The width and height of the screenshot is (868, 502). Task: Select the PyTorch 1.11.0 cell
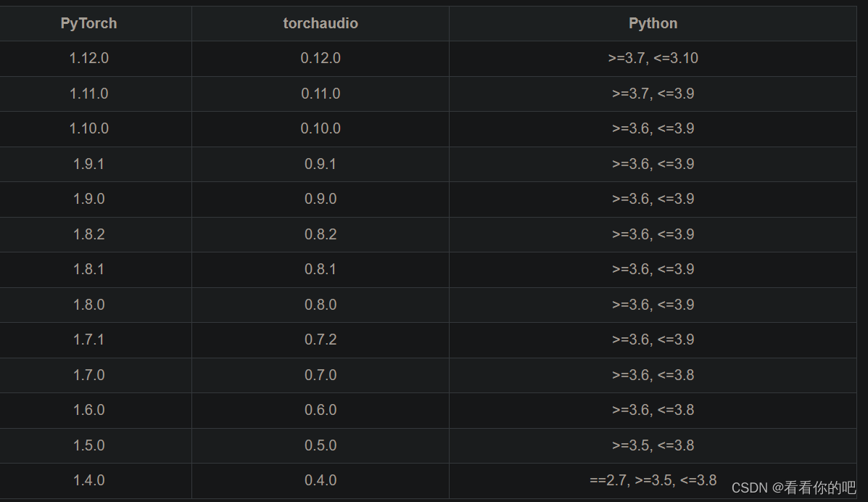coord(88,94)
